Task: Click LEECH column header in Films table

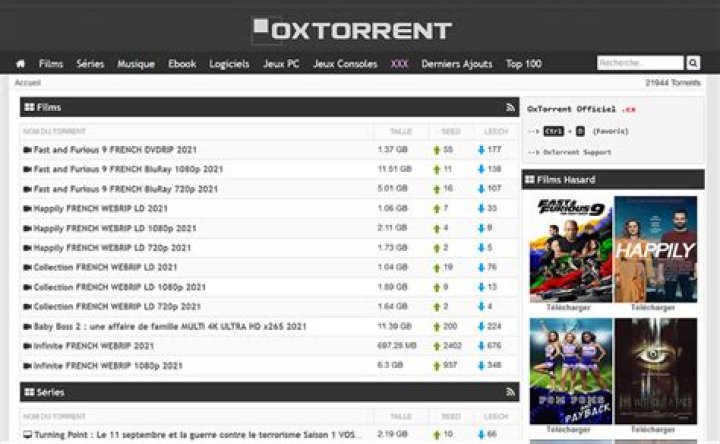Action: (496, 131)
